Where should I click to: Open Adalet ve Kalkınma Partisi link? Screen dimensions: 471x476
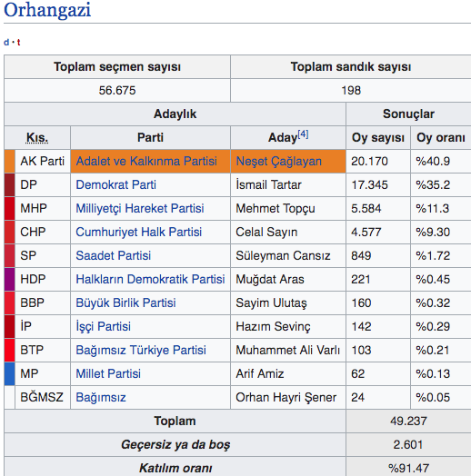click(146, 161)
